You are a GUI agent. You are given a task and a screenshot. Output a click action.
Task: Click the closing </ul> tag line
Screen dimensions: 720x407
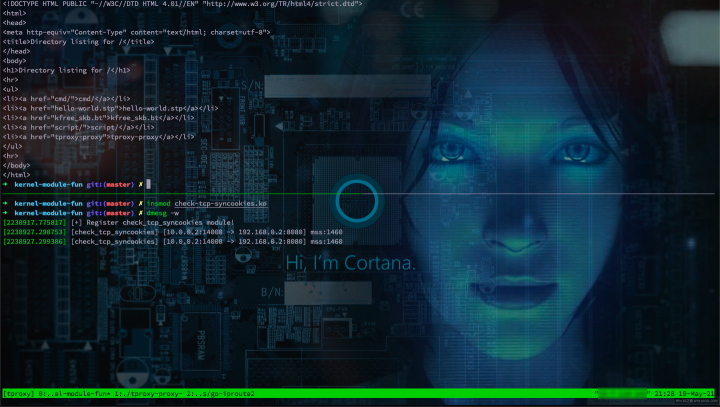(12, 147)
